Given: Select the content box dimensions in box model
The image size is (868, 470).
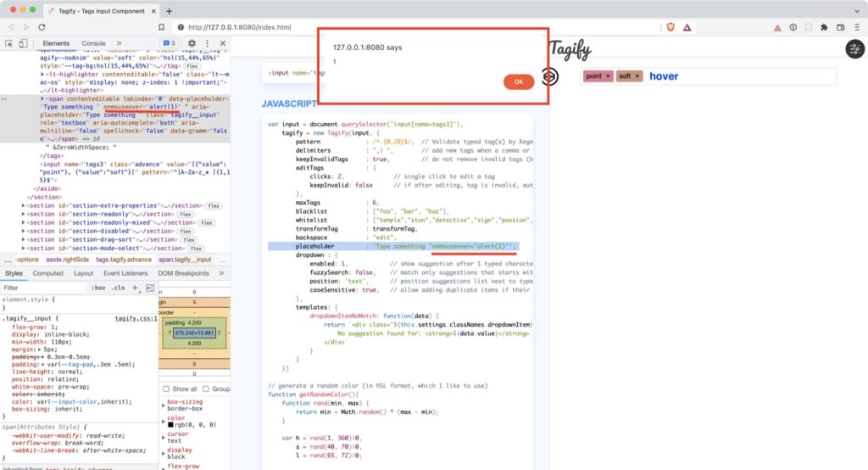Looking at the screenshot, I should pos(194,333).
